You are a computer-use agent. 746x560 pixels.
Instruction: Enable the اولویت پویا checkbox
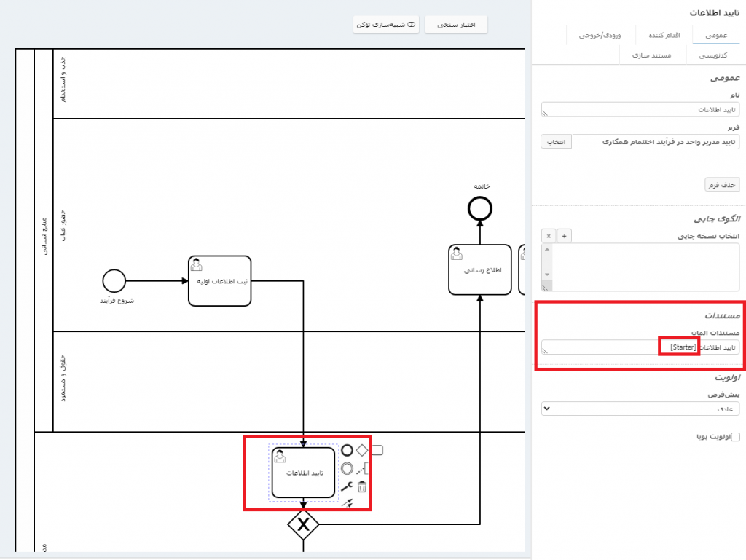(x=734, y=437)
